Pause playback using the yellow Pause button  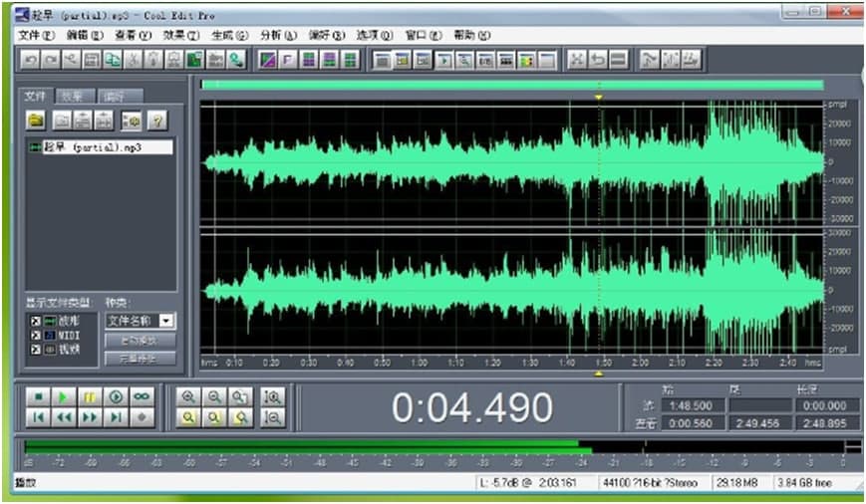89,396
